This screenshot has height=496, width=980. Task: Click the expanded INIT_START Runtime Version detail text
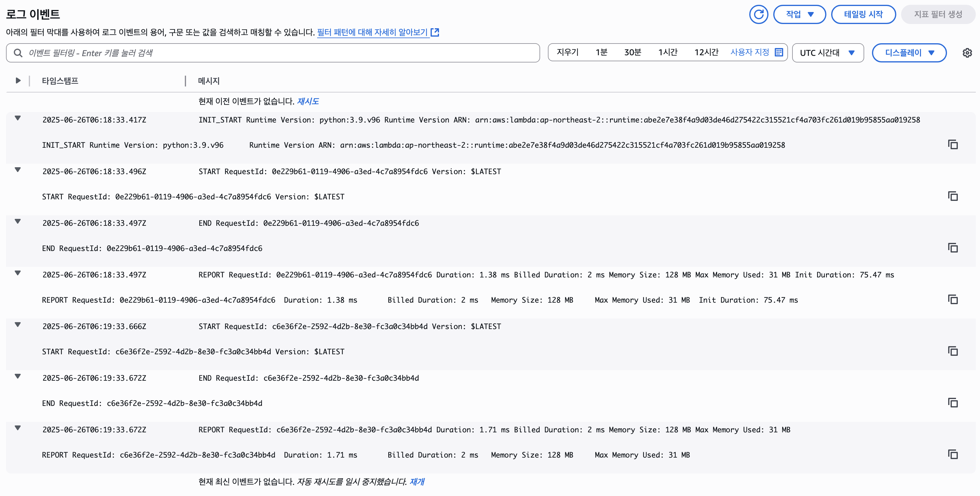413,145
